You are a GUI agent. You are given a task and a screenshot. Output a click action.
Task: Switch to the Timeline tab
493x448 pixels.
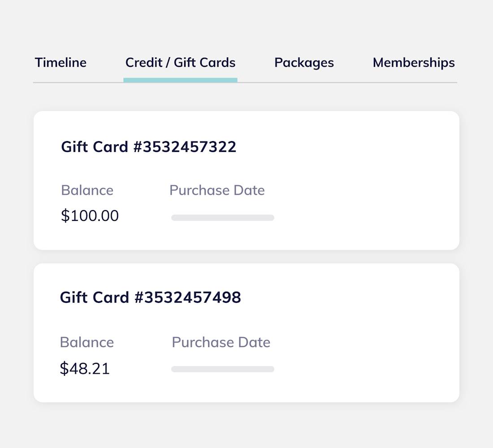click(61, 63)
